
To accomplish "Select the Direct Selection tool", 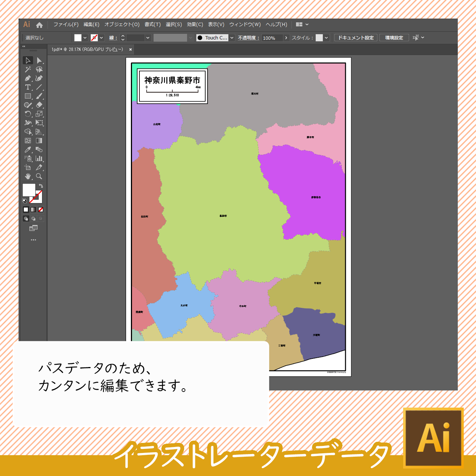I will [x=39, y=60].
